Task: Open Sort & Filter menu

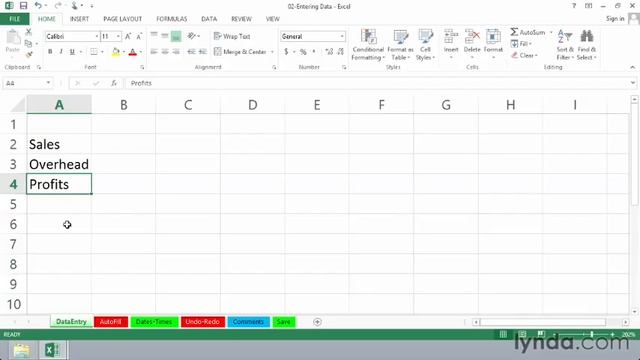Action: point(565,45)
